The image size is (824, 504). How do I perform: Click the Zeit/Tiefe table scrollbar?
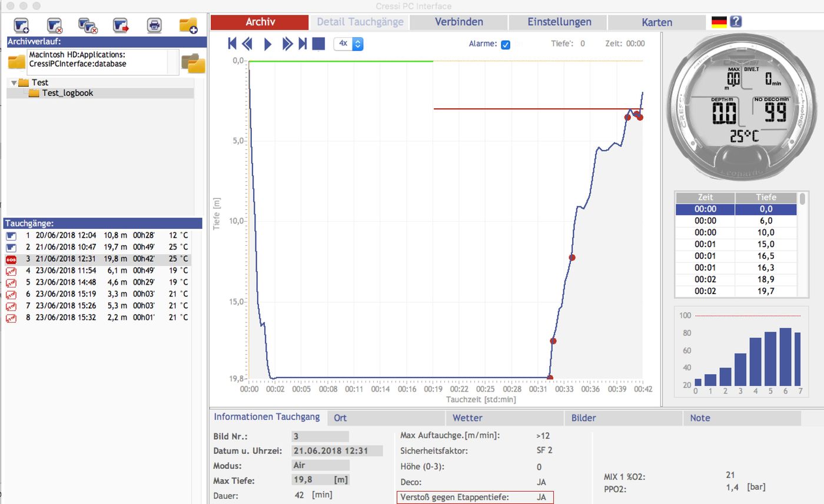[802, 201]
